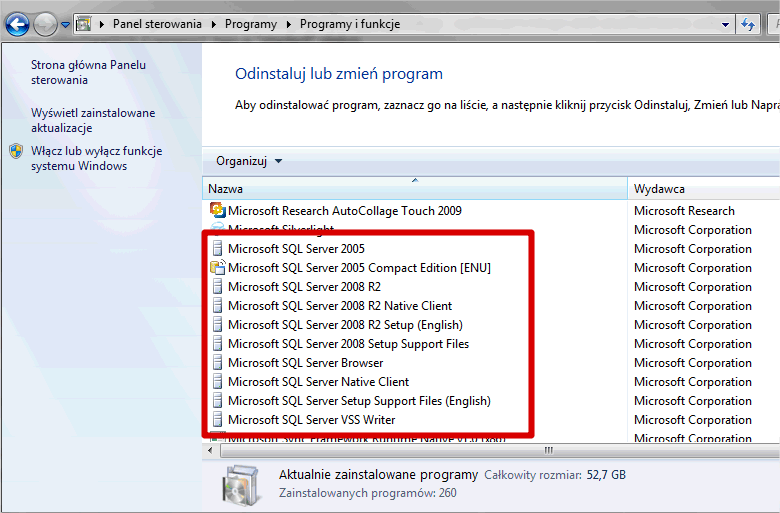Viewport: 780px width, 513px height.
Task: Select Microsoft Research AutoCollage Touch 2009 icon
Action: 217,210
